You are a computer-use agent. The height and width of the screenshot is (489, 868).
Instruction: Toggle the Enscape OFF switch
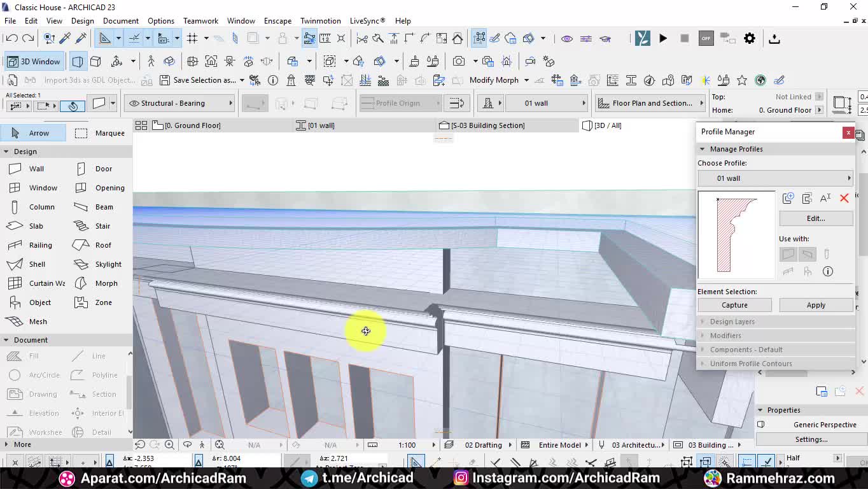(705, 39)
